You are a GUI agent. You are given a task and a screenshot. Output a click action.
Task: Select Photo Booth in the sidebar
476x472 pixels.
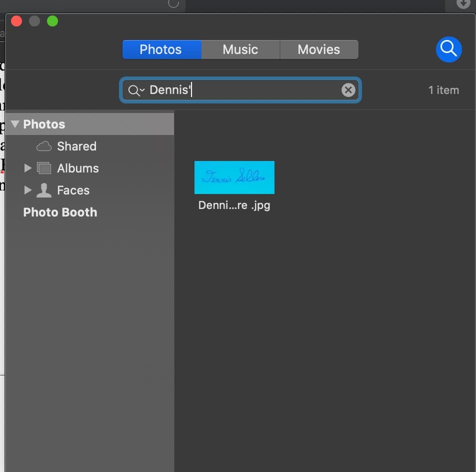click(60, 212)
